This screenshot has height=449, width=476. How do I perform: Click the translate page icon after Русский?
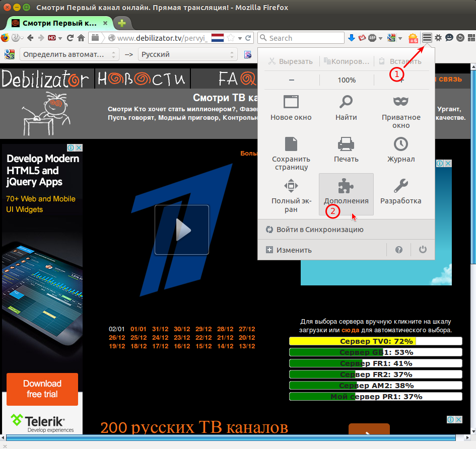click(248, 54)
